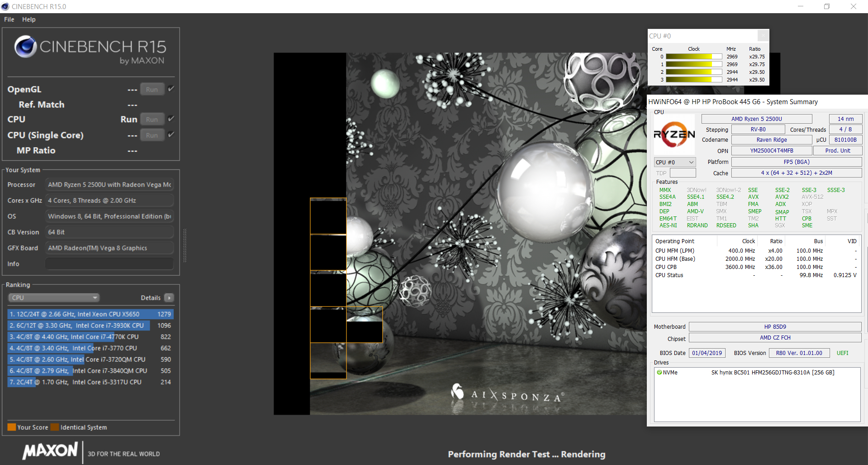
Task: Select the SK hynix BC501 drive entry
Action: 757,372
